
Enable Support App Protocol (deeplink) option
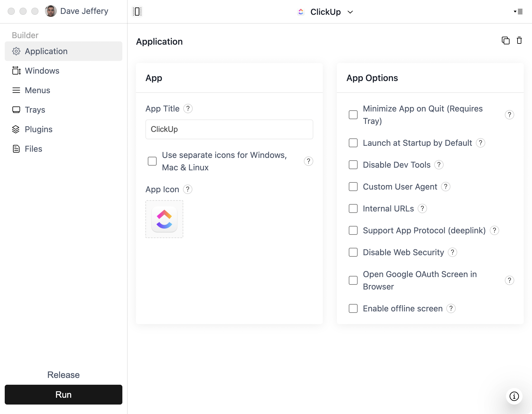tap(353, 230)
